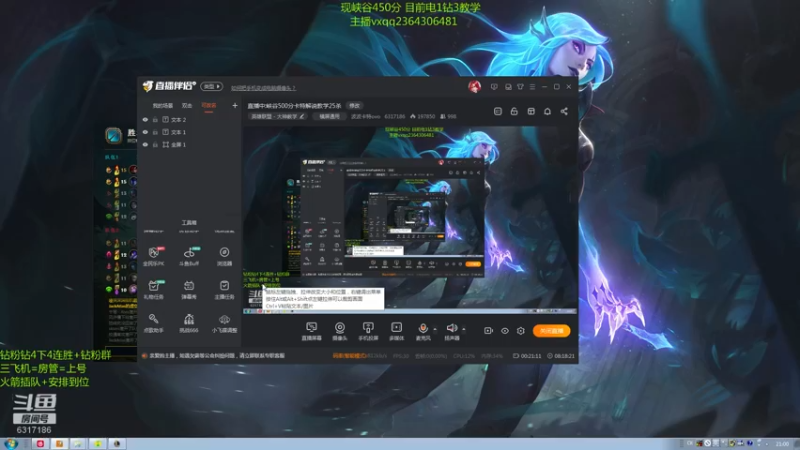The width and height of the screenshot is (800, 450).
Task: Hide the 文本 2 layer with its eye icon
Action: [145, 120]
